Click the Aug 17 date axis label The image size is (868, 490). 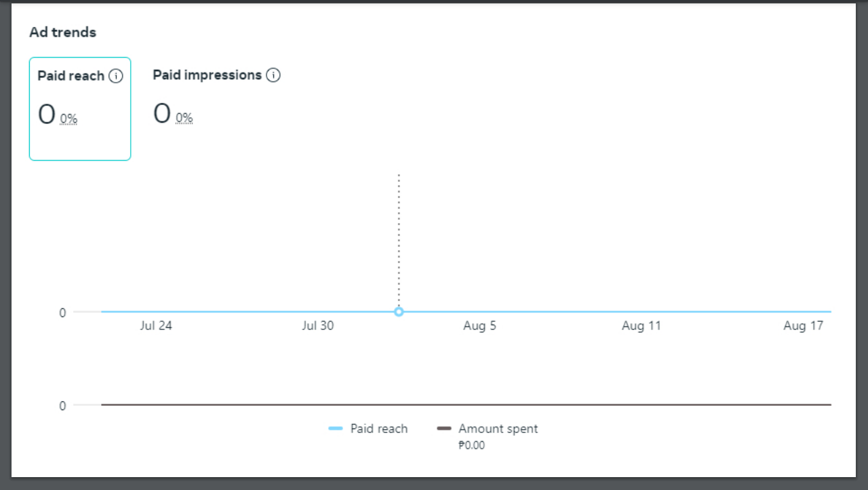point(803,326)
